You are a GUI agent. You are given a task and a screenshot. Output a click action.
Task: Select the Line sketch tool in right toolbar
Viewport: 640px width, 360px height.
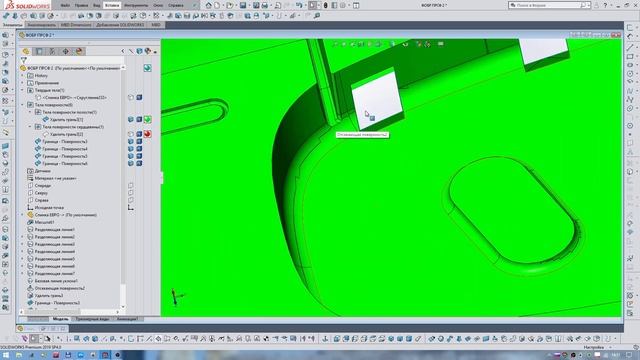click(x=630, y=47)
